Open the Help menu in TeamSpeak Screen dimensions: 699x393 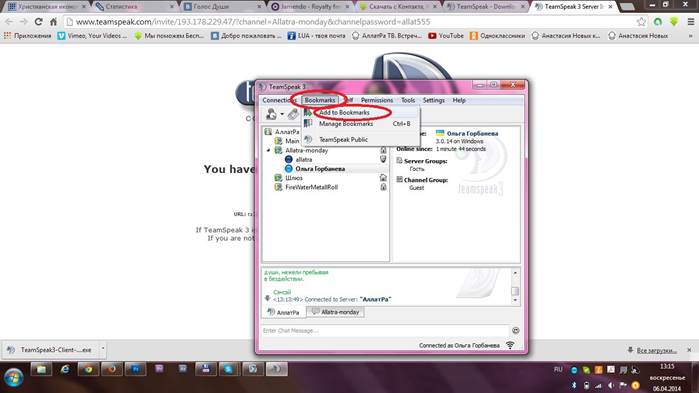point(459,100)
